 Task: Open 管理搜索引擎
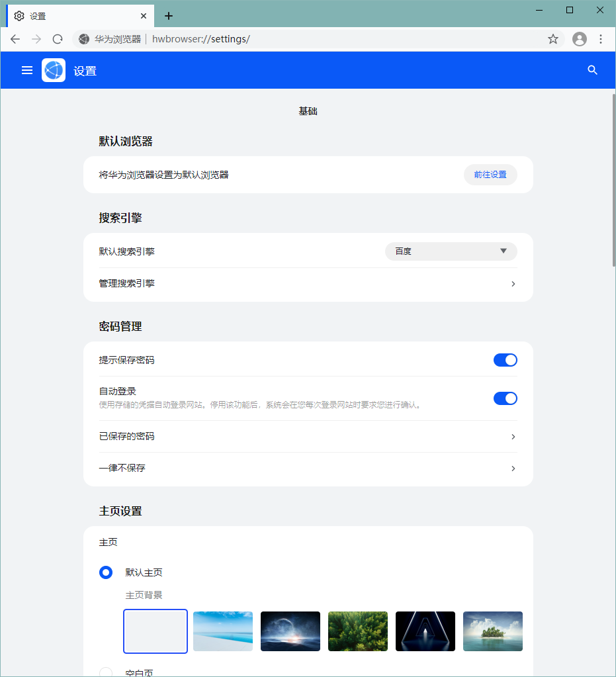513,283
